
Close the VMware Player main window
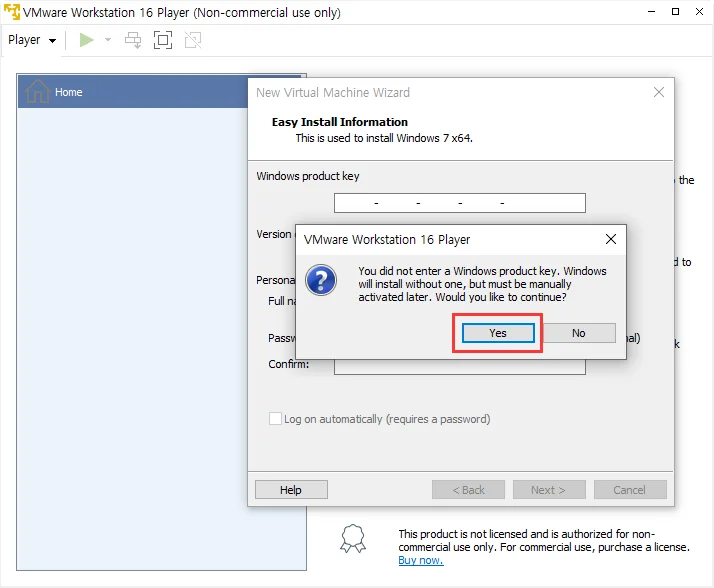[x=699, y=12]
